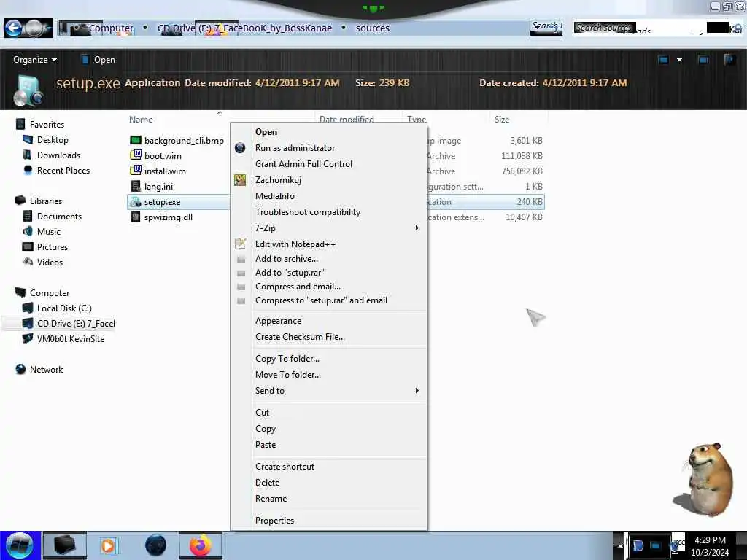
Task: Select Documents library in sidebar
Action: pyautogui.click(x=59, y=216)
